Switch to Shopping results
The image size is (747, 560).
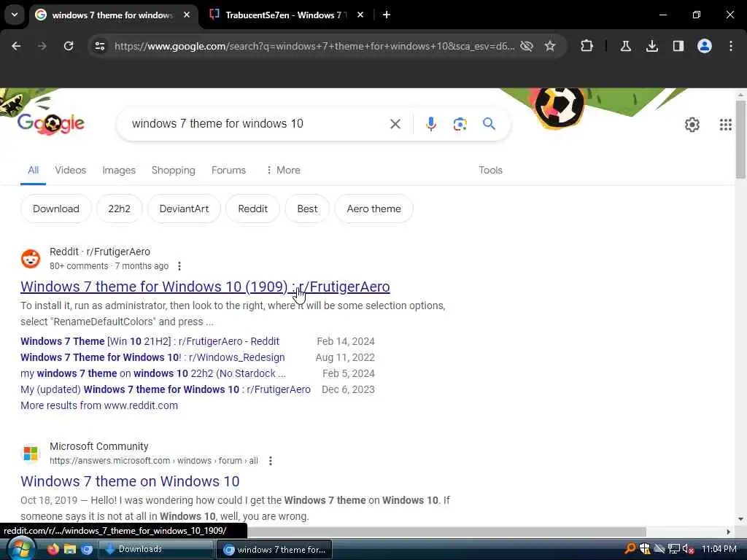[174, 170]
